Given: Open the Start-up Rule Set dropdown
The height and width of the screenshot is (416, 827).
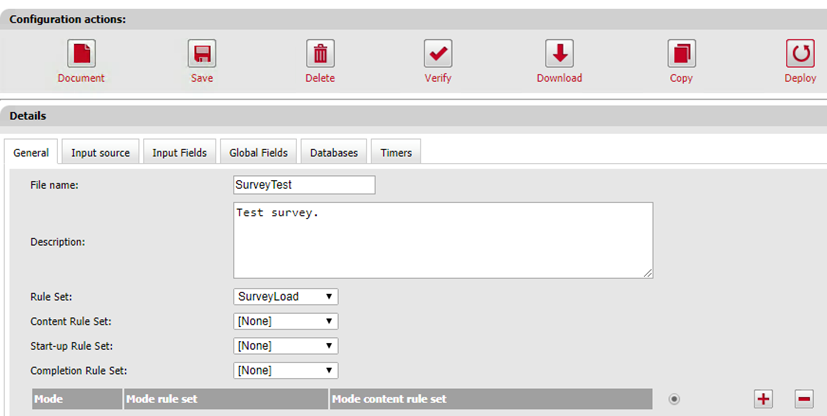Looking at the screenshot, I should tap(285, 346).
